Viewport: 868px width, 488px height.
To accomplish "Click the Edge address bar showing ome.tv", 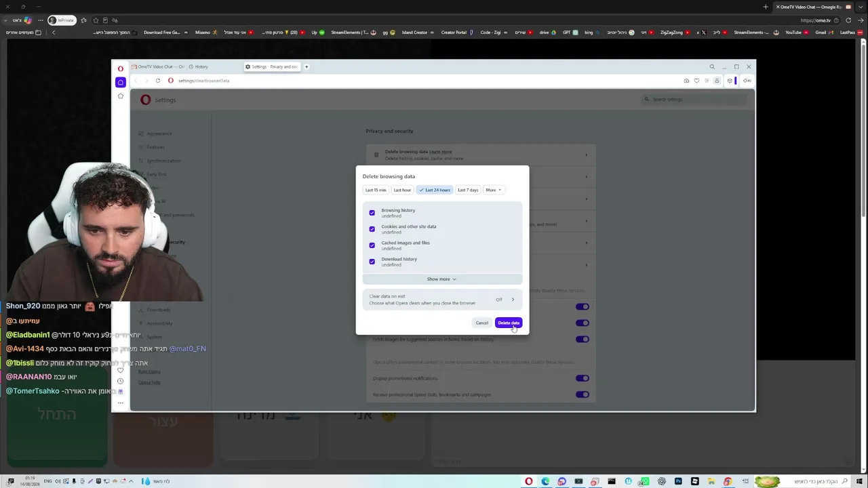I will pos(815,20).
